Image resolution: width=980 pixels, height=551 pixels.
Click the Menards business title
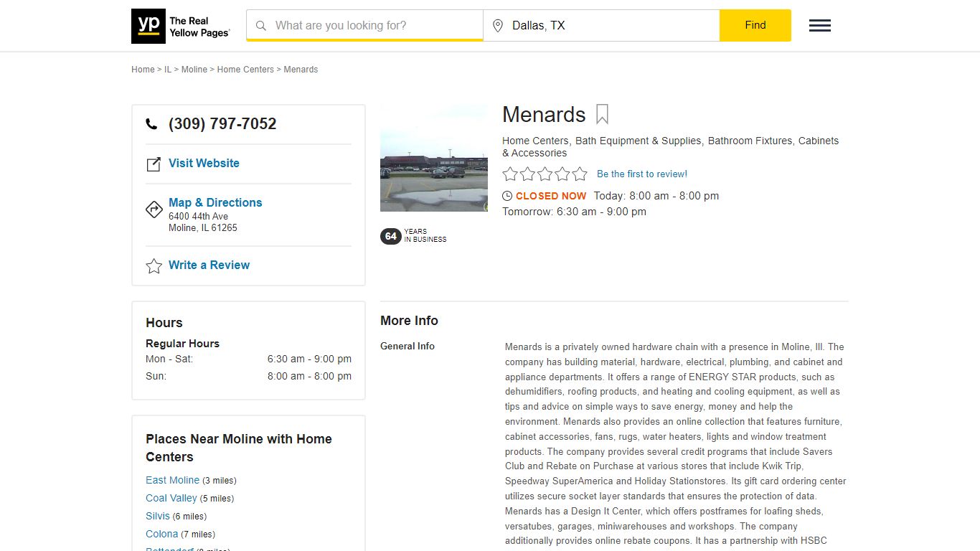[x=544, y=115]
